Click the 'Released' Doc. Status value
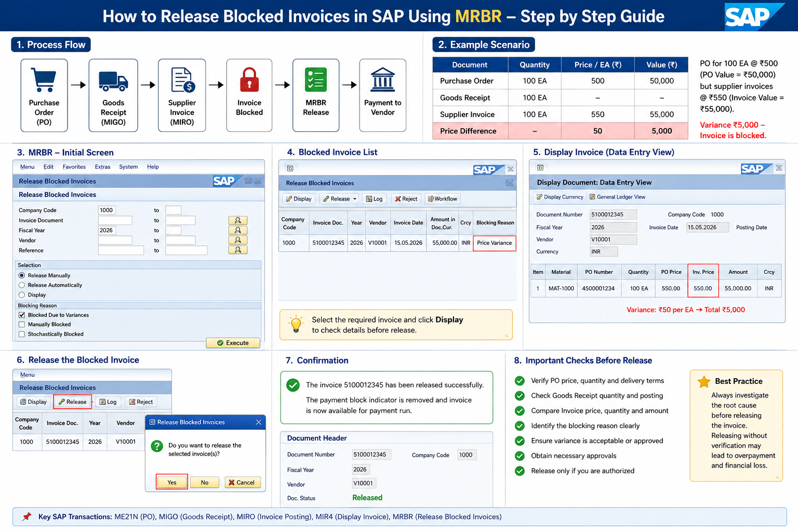This screenshot has width=798, height=532. point(367,498)
